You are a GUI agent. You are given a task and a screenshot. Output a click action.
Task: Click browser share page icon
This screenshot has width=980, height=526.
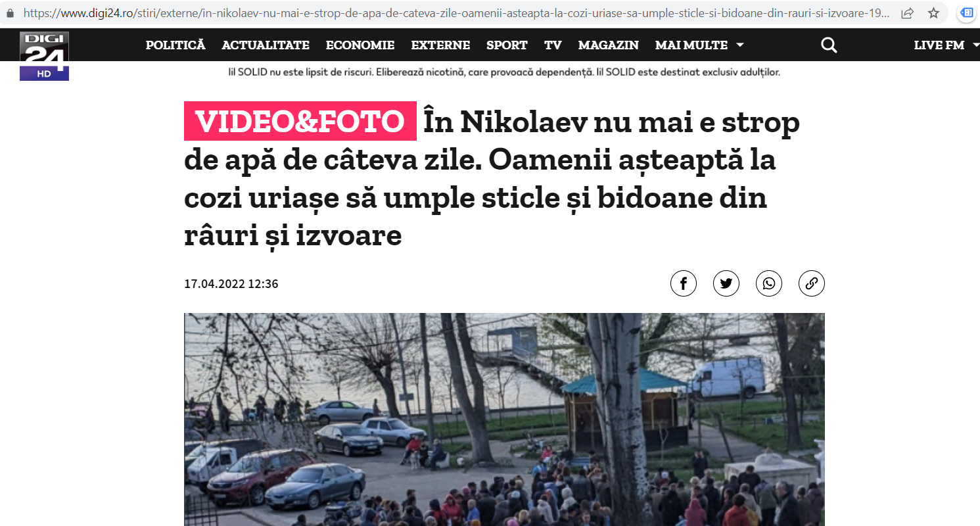point(907,12)
